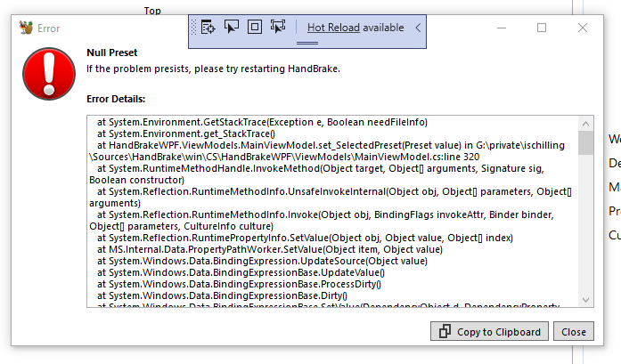Click the BindingExpressionBase.UpdateValue() line

point(241,272)
